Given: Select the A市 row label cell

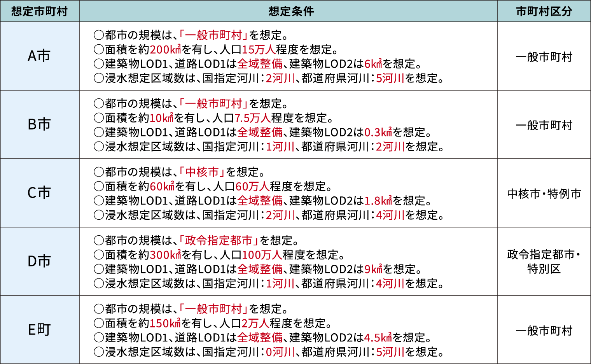Looking at the screenshot, I should 39,56.
